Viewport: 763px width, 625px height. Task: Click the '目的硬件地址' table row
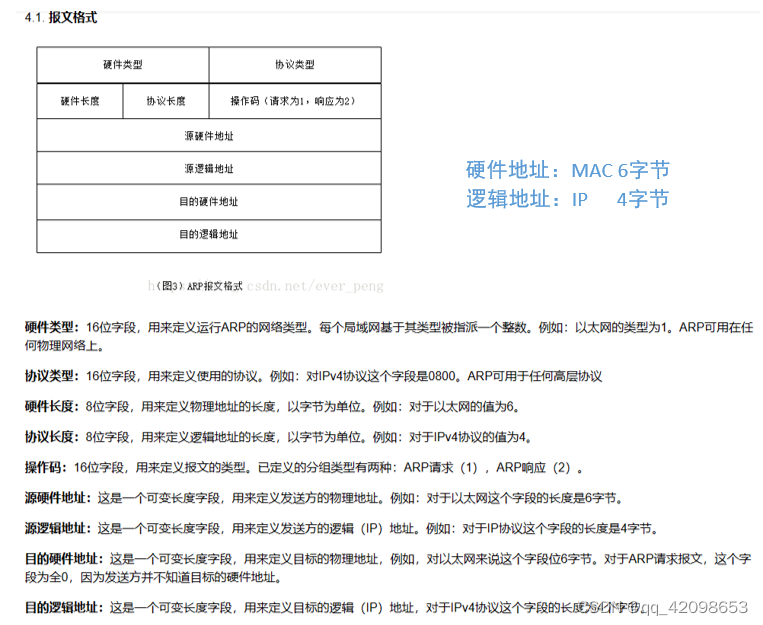coord(209,202)
